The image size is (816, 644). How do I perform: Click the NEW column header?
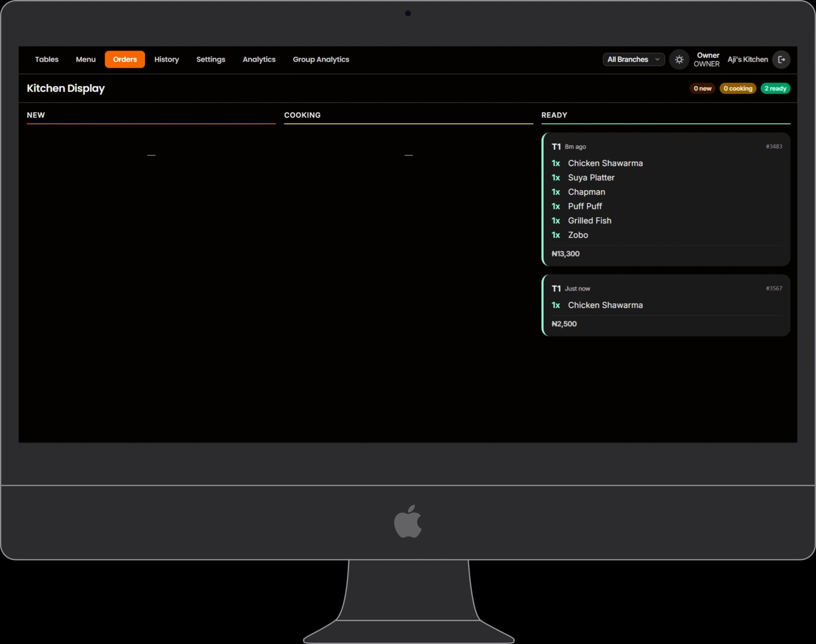(x=36, y=115)
